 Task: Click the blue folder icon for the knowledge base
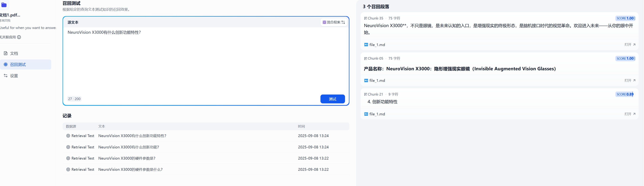click(4, 5)
